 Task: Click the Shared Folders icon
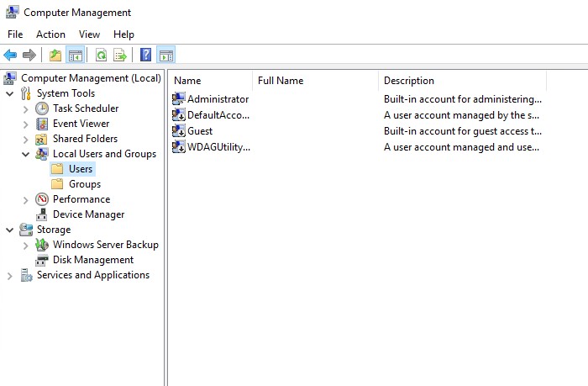pyautogui.click(x=42, y=139)
